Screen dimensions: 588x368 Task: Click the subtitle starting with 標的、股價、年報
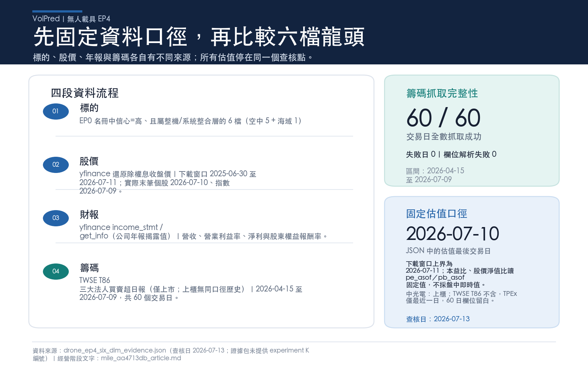[173, 57]
